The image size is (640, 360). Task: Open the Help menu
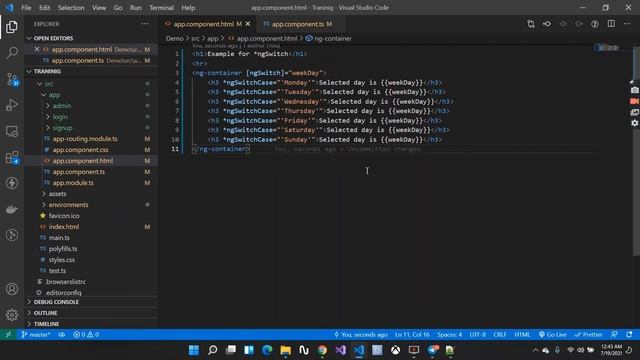pos(188,8)
